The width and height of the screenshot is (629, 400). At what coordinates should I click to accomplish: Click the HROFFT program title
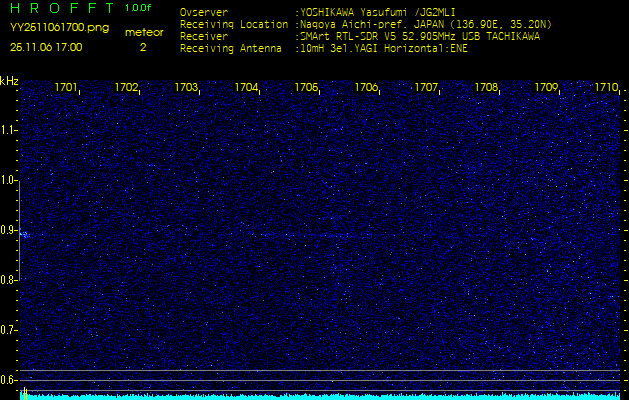tap(60, 8)
